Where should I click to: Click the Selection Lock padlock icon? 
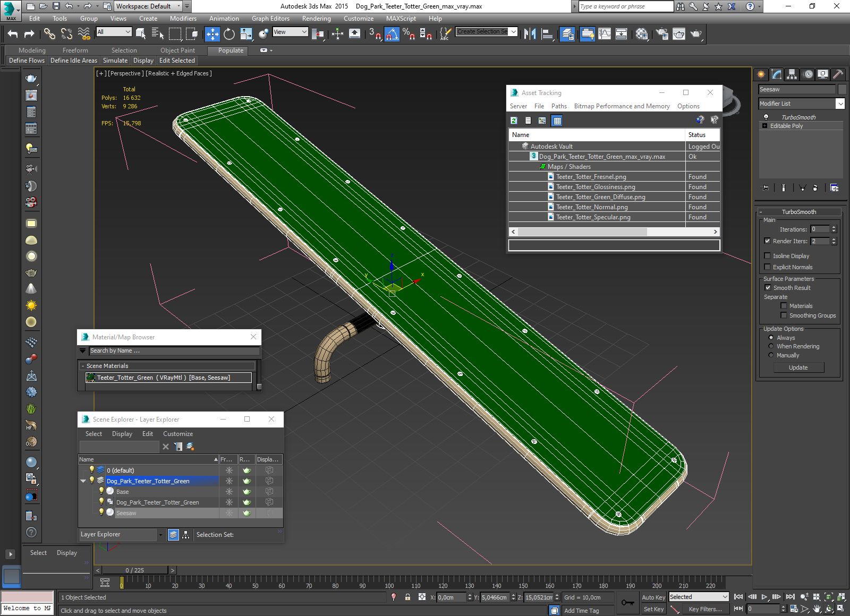coord(407,597)
